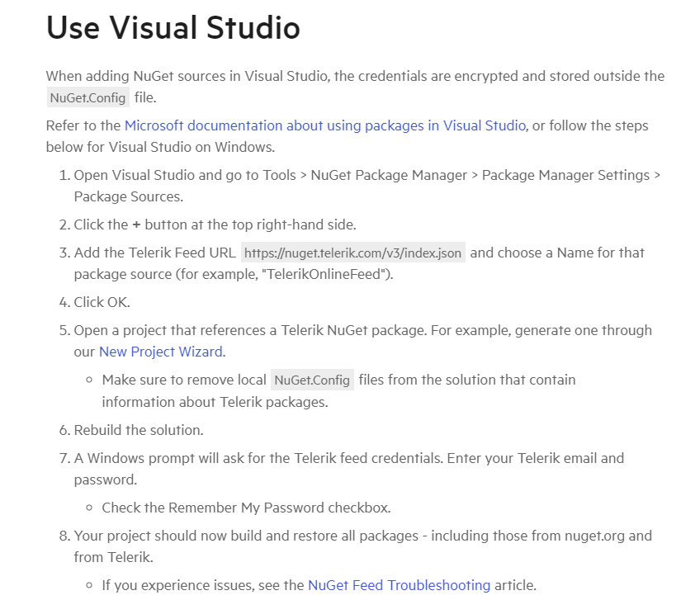Screen dimensions: 700x600
Task: Click the NuGet.Config code label in the intro paragraph
Action: [x=88, y=97]
